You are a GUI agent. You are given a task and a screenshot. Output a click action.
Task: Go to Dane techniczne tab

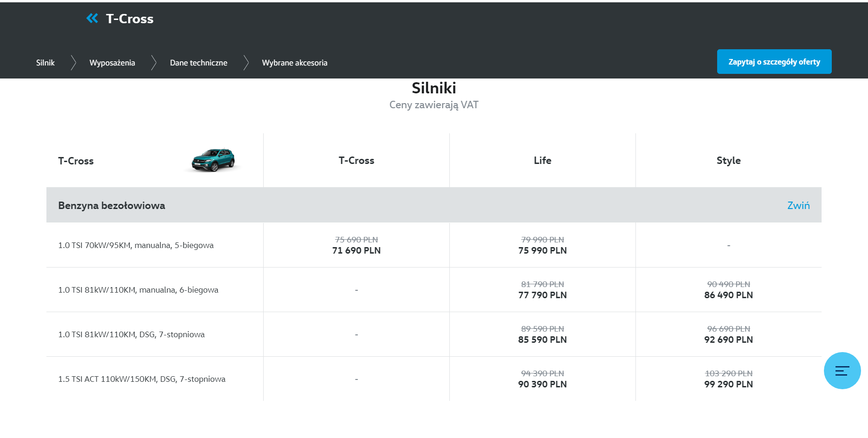(x=199, y=63)
